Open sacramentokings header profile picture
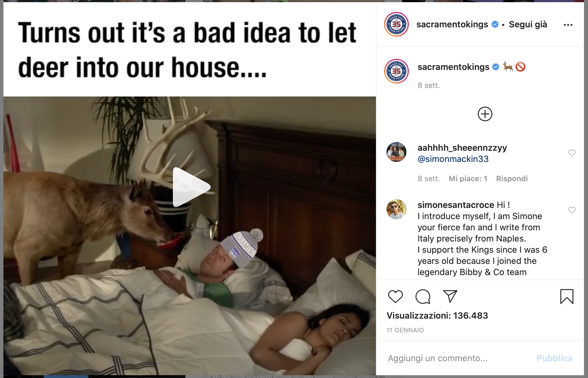588x378 pixels. 396,24
